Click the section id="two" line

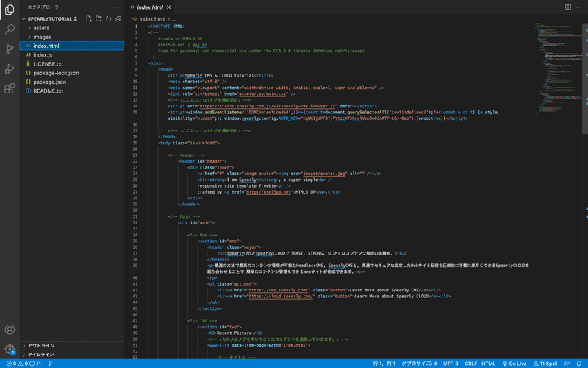pyautogui.click(x=220, y=327)
